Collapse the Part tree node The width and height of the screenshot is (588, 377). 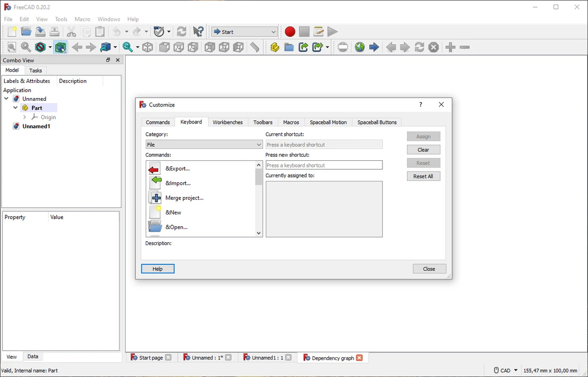point(15,108)
